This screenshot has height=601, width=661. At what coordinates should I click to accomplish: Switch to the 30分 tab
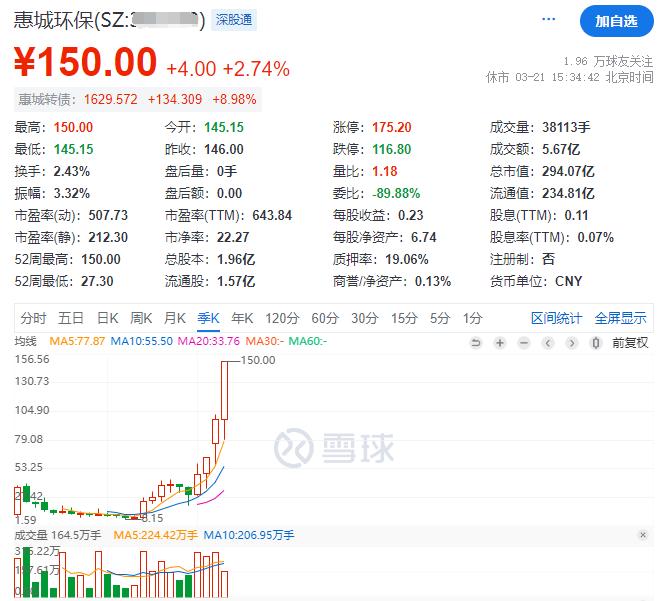click(365, 318)
